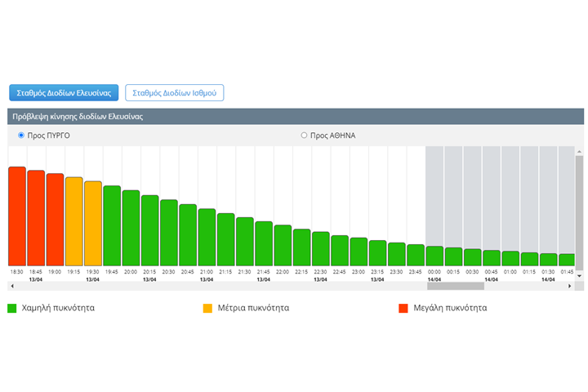This screenshot has width=588, height=392.
Task: Click the green bar at 01:00
Action: 510,259
